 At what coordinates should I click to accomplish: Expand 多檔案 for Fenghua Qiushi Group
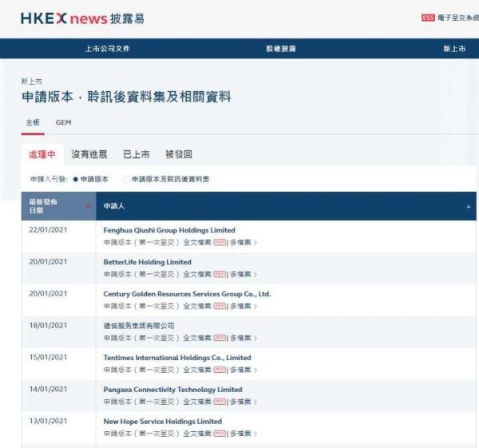pos(243,242)
